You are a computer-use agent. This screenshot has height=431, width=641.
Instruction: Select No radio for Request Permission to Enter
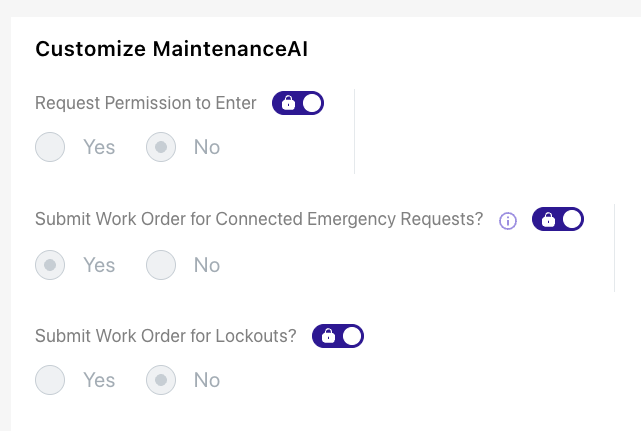[161, 147]
